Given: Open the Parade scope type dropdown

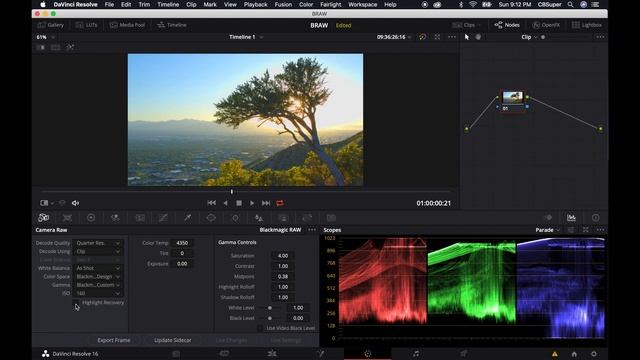Looking at the screenshot, I should pyautogui.click(x=548, y=230).
